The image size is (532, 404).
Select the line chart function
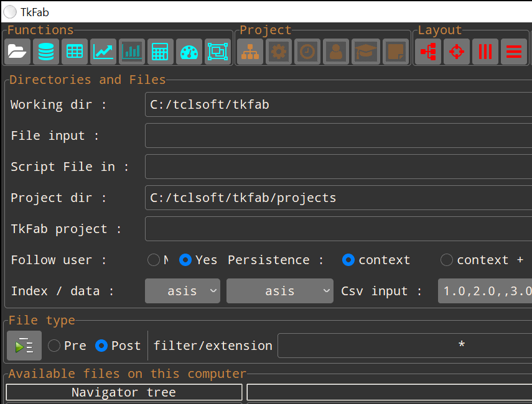pyautogui.click(x=103, y=51)
